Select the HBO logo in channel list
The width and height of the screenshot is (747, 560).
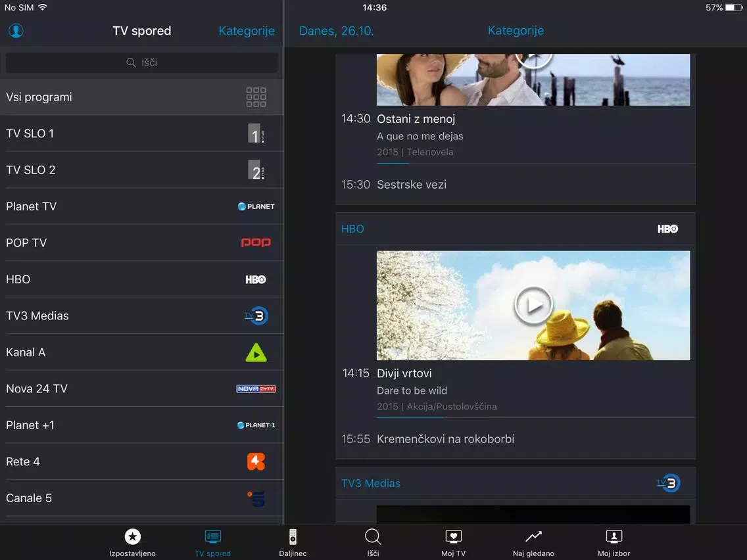tap(256, 279)
